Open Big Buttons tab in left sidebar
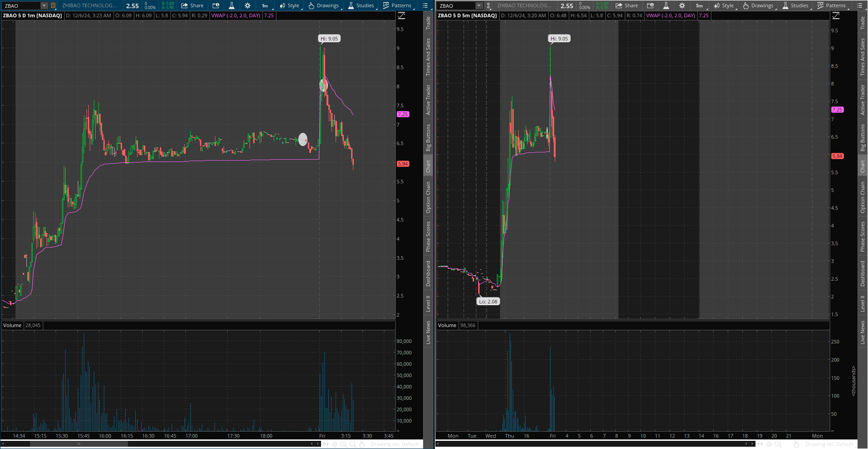 [x=428, y=138]
